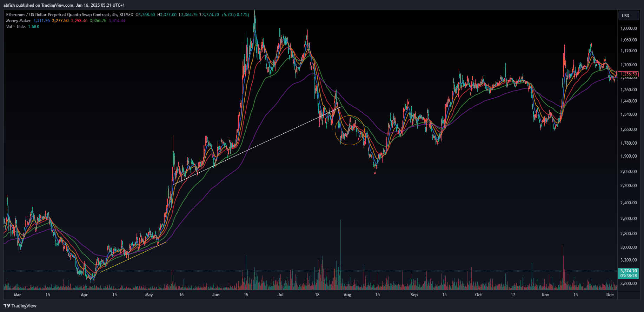The width and height of the screenshot is (644, 312).
Task: Click the Sep label on time axis
Action: pos(414,295)
